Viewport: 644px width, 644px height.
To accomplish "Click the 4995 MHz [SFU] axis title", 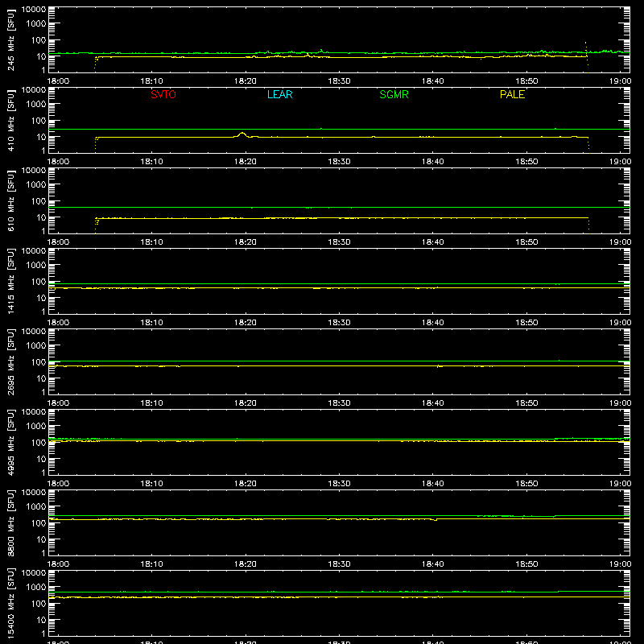I will [11, 442].
